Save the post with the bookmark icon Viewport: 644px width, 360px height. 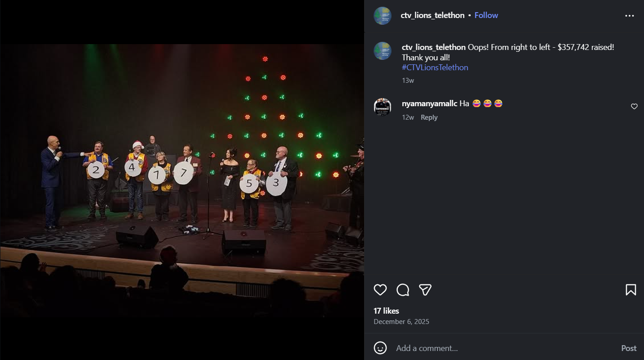tap(631, 290)
